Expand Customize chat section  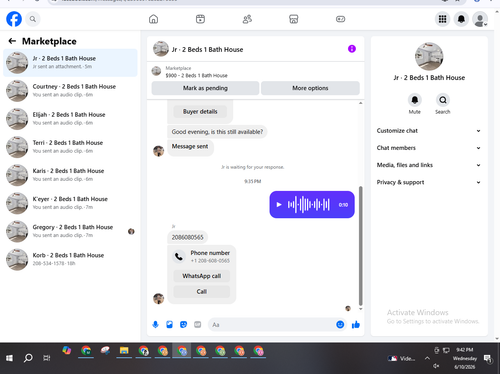pos(429,131)
